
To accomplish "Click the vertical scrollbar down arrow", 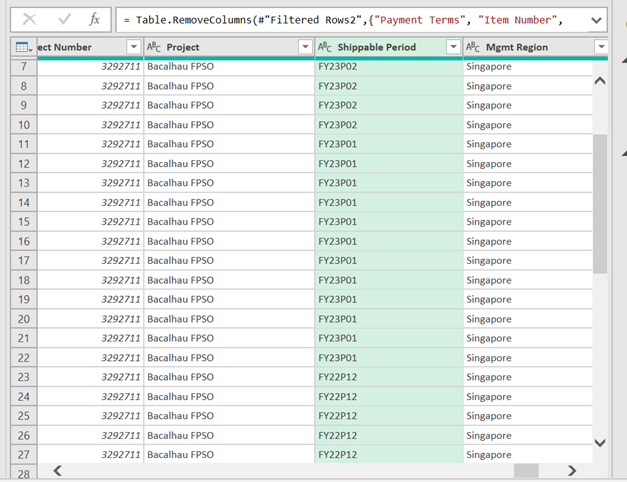I will 600,443.
